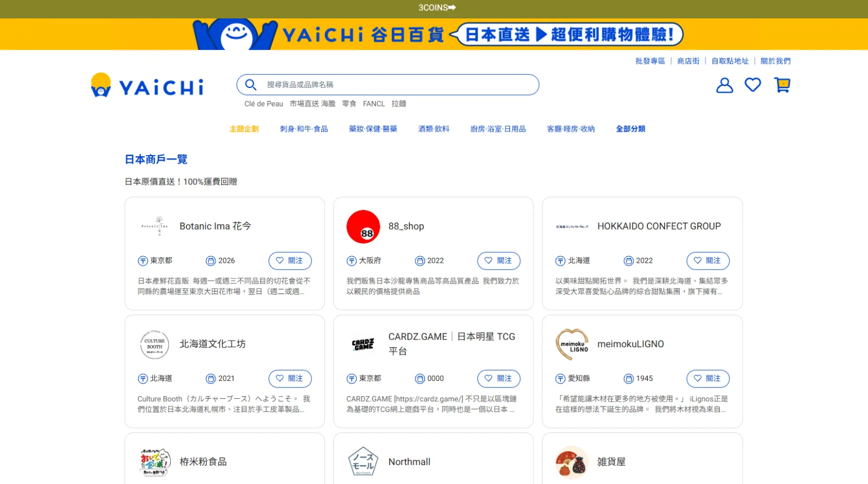Open the 酒類·飲料 category

[x=434, y=129]
